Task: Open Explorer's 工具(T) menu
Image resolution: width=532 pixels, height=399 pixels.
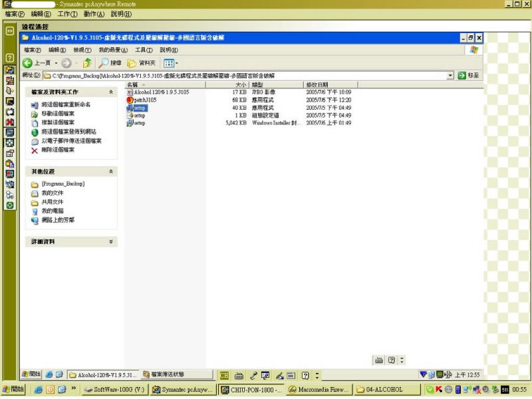Action: click(144, 51)
